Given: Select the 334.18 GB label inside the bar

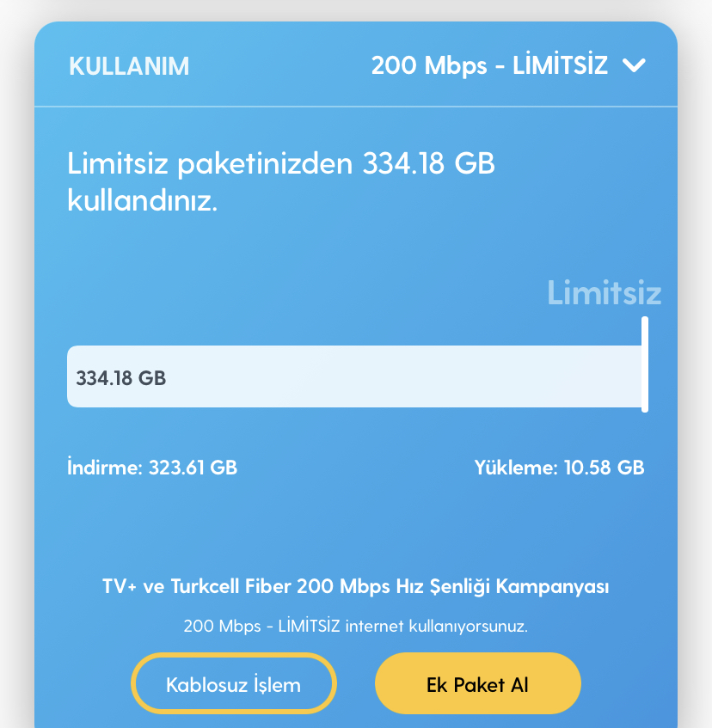Looking at the screenshot, I should click(x=121, y=378).
